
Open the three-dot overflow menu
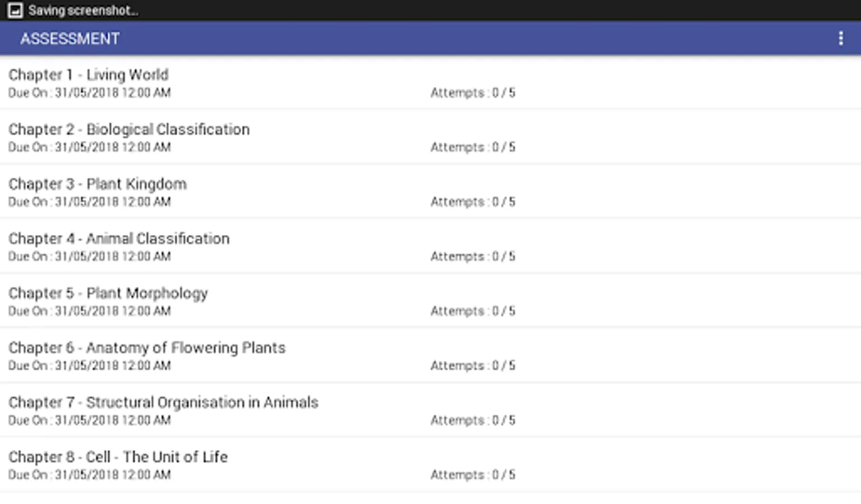click(x=840, y=38)
